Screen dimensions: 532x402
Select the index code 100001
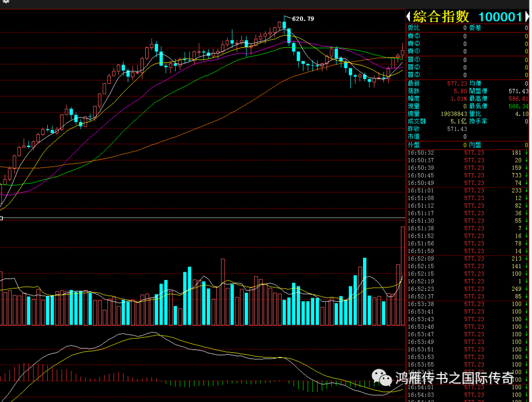(500, 17)
